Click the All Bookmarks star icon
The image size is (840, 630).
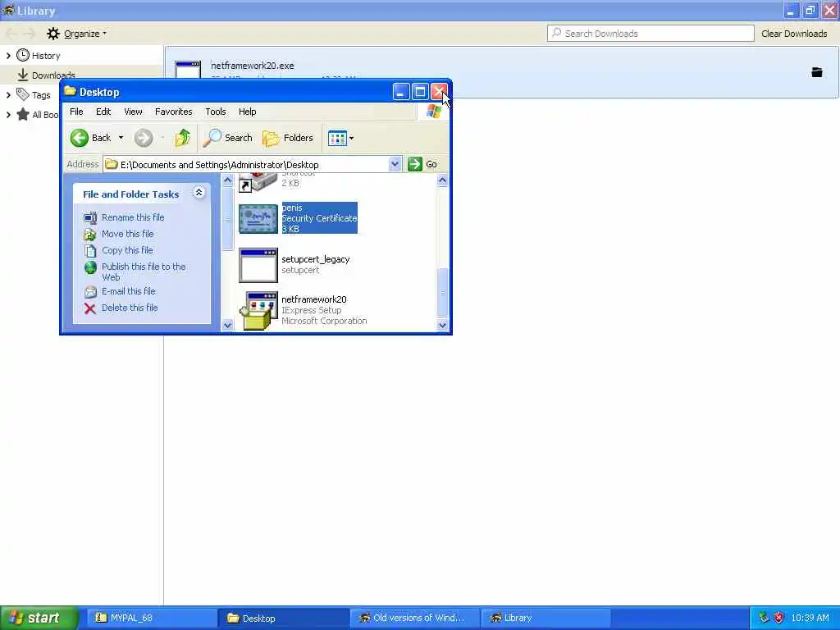[x=23, y=114]
